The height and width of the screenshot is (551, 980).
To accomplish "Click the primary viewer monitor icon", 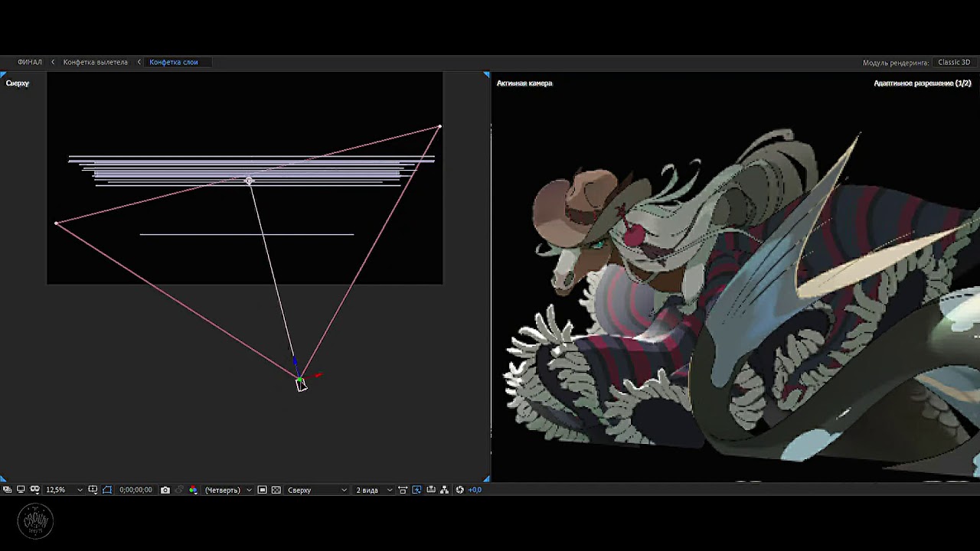I will 21,490.
